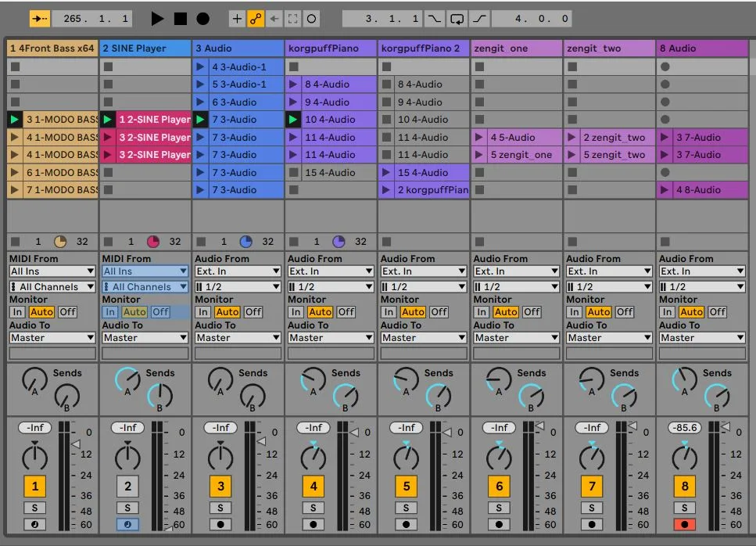
Task: Solo track 3 with its S button
Action: (x=220, y=508)
